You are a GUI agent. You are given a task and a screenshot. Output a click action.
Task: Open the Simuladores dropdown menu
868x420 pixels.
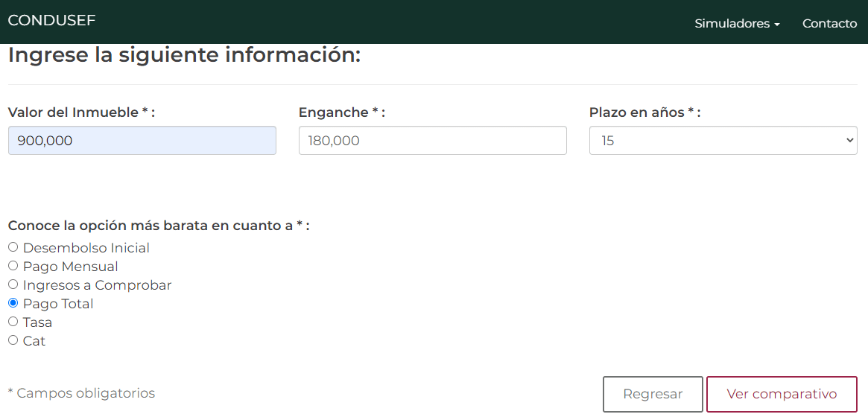(736, 24)
